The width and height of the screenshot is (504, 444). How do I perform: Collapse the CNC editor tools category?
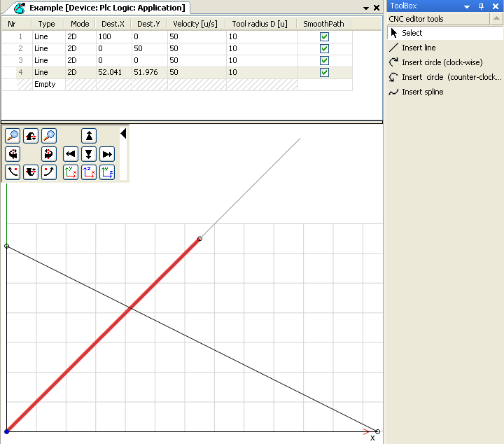(x=496, y=19)
